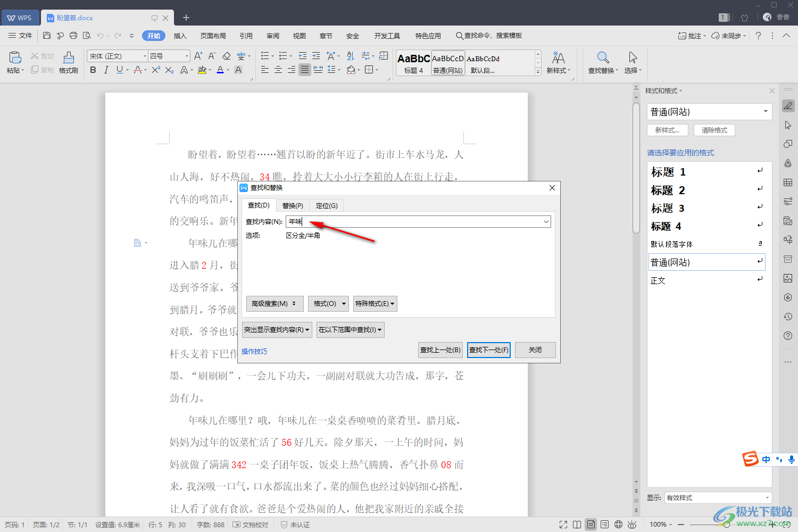
Task: Click the Find content input field
Action: point(415,222)
